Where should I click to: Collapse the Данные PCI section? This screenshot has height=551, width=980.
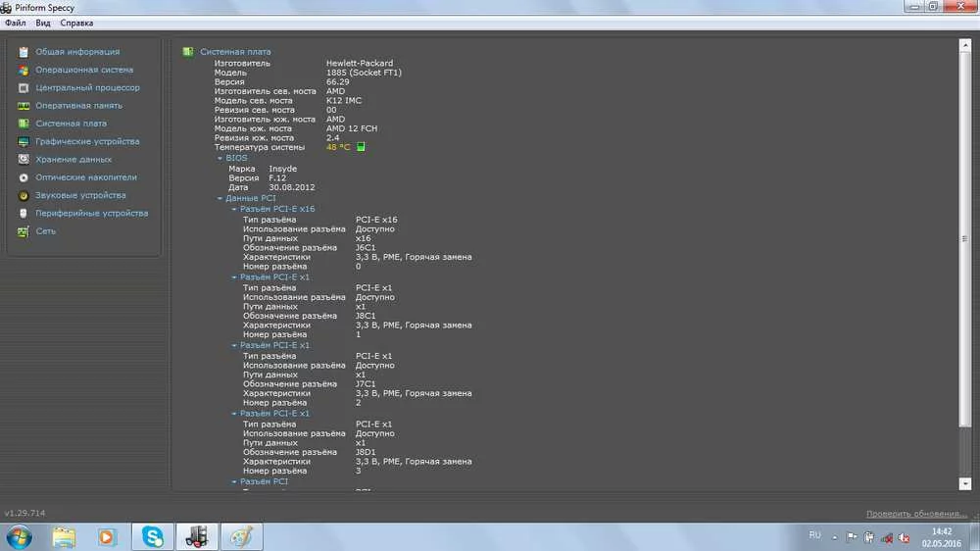point(220,198)
